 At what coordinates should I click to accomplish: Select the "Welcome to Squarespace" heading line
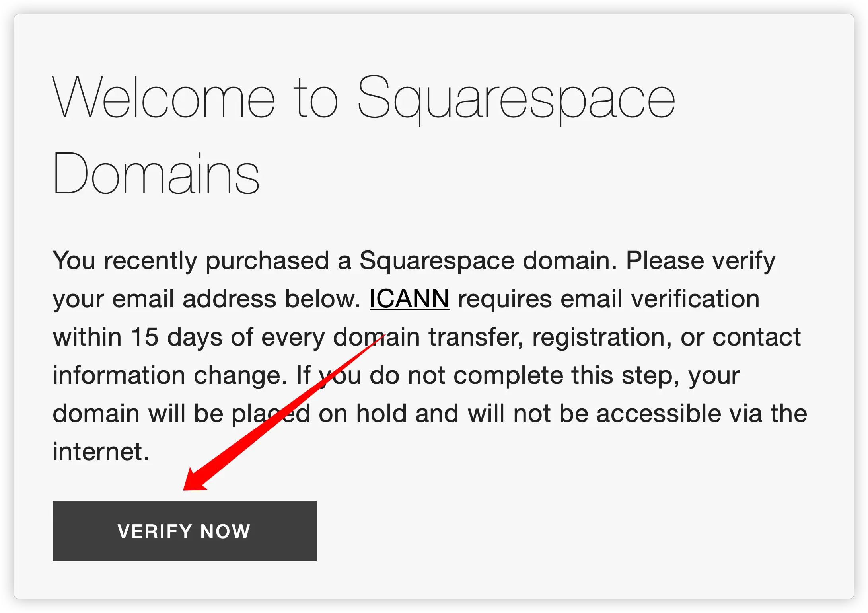click(364, 98)
